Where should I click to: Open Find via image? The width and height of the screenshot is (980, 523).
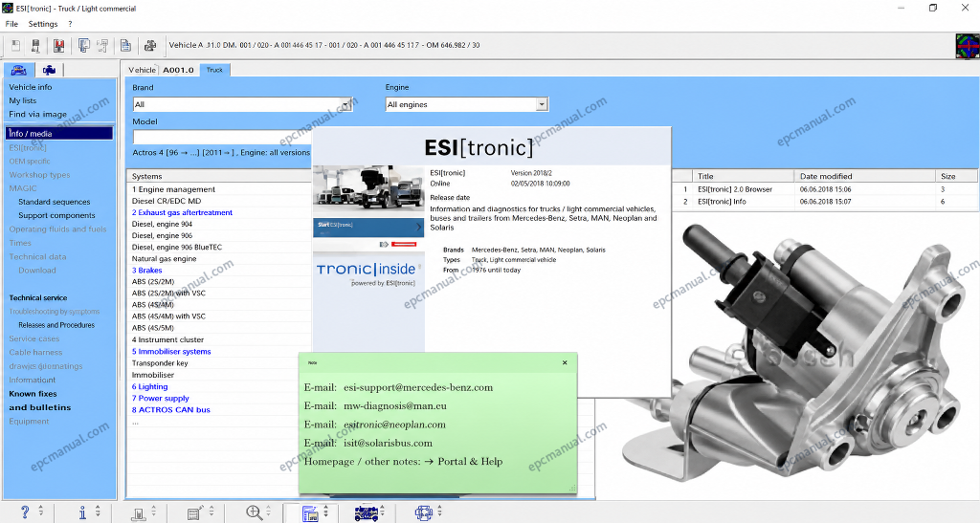pos(37,114)
